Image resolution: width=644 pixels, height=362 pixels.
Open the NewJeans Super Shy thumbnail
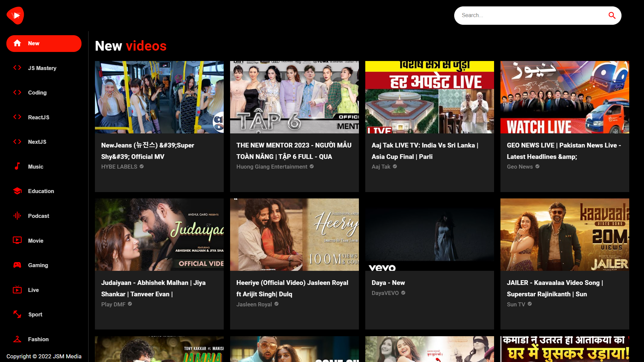(x=159, y=97)
